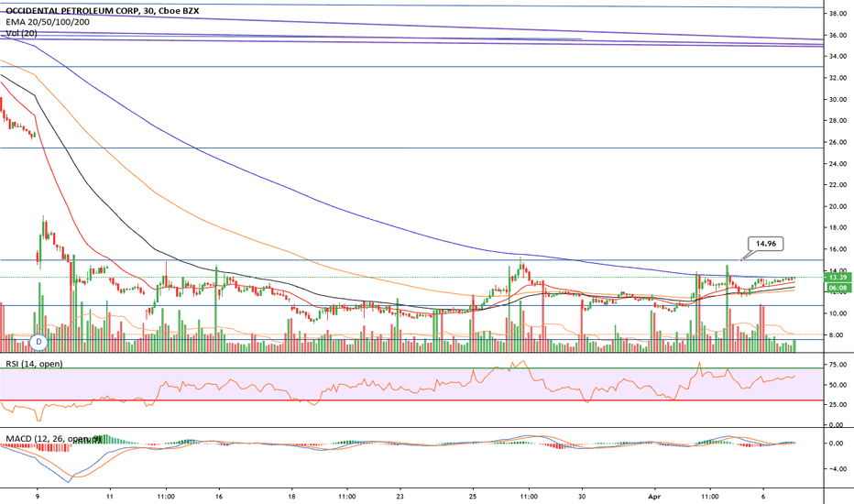Click the 06:08 bar countdown tag
854x504 pixels.
(x=838, y=287)
